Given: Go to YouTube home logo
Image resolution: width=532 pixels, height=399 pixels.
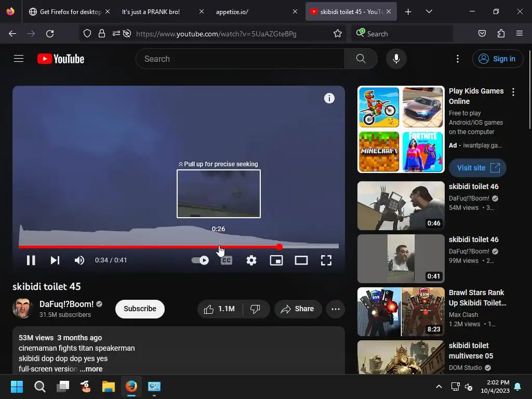Looking at the screenshot, I should pos(61,59).
